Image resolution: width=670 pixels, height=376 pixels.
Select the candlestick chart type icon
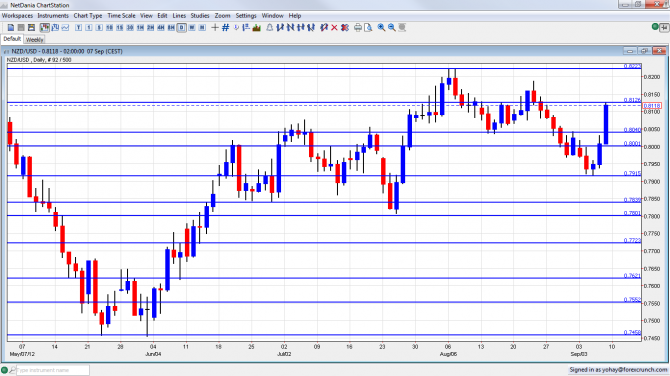coord(44,27)
